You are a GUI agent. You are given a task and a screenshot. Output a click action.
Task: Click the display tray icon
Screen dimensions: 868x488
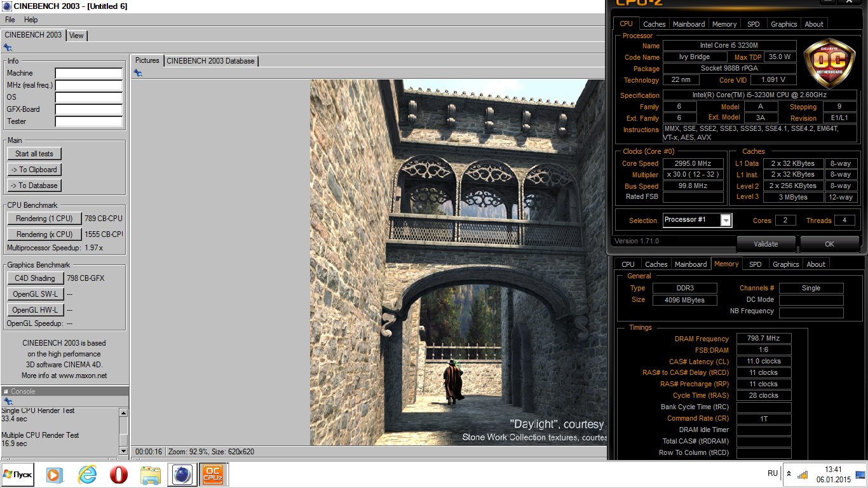tap(860, 475)
